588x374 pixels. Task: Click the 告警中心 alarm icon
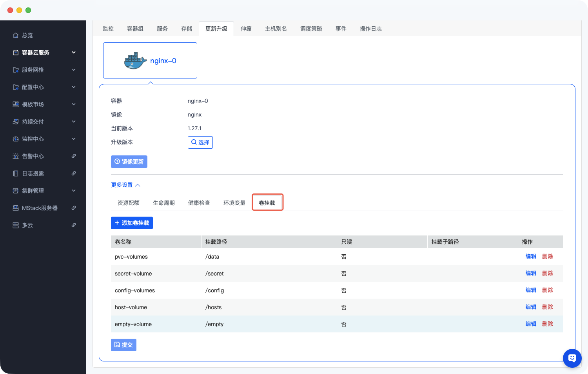[16, 156]
